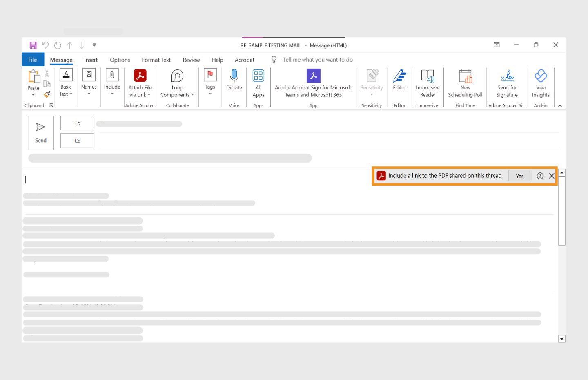This screenshot has height=380, width=588.
Task: Undo the last action
Action: [45, 45]
